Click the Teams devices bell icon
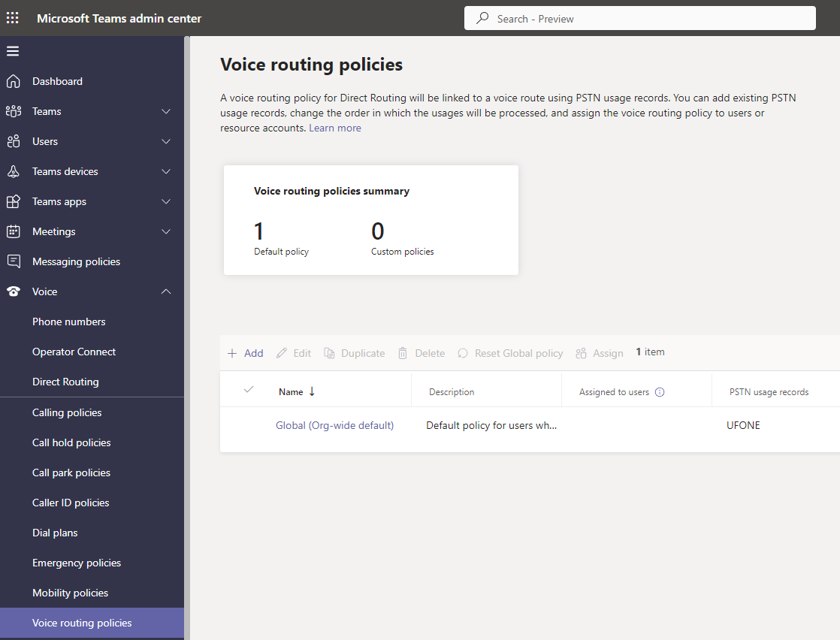This screenshot has width=840, height=640. coord(14,171)
